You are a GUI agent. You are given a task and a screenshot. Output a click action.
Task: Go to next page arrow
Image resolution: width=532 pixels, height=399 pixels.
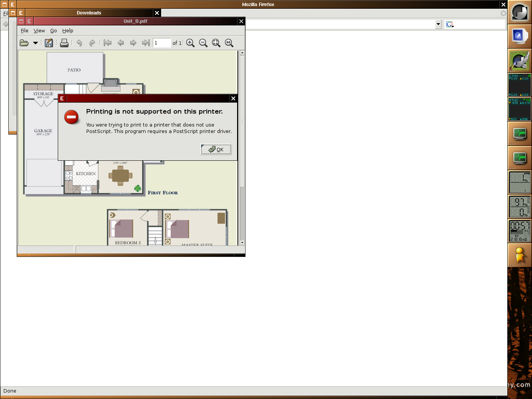(133, 43)
